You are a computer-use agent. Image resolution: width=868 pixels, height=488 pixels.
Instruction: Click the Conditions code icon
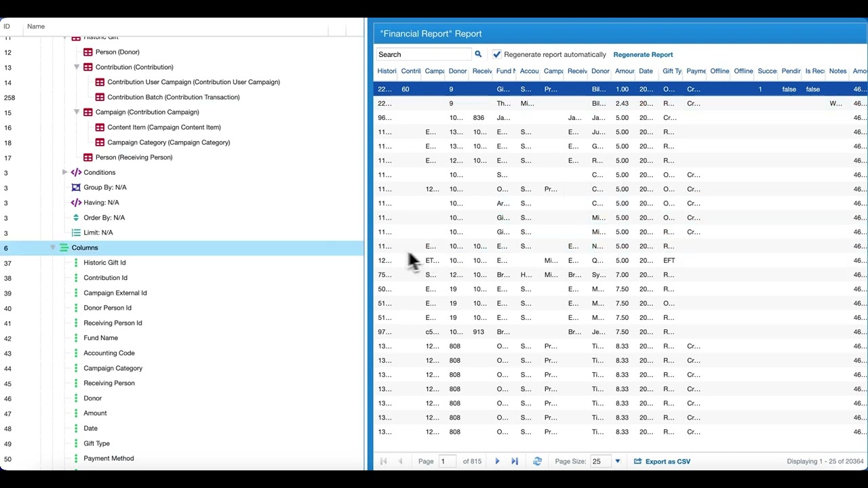(x=76, y=172)
